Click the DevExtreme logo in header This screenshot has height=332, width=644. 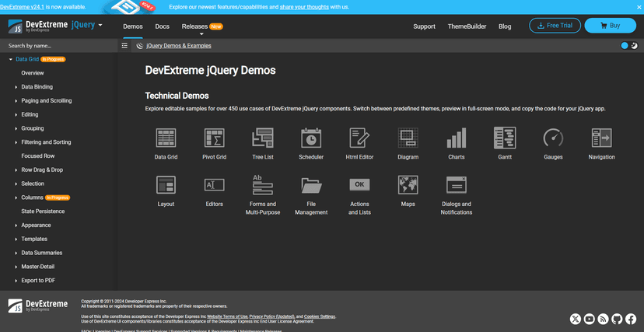pos(38,26)
